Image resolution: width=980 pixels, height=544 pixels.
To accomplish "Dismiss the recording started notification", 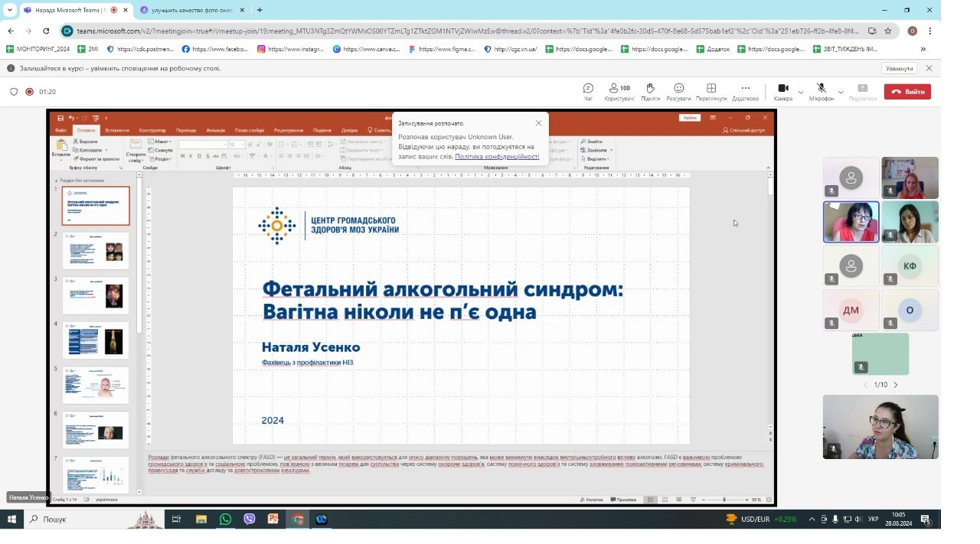I will click(x=538, y=123).
